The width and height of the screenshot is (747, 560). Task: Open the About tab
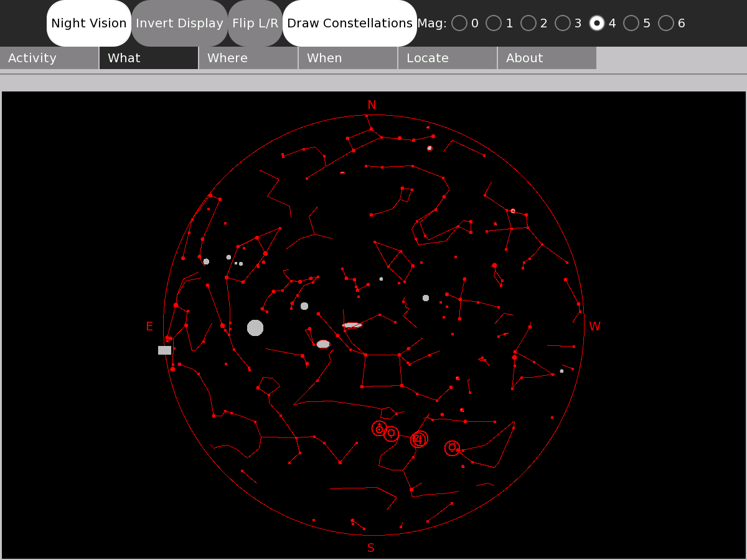(547, 58)
